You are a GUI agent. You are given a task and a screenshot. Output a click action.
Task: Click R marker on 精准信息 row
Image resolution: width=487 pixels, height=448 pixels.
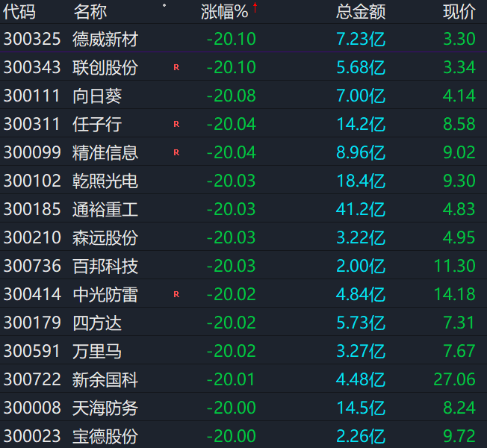coord(176,152)
